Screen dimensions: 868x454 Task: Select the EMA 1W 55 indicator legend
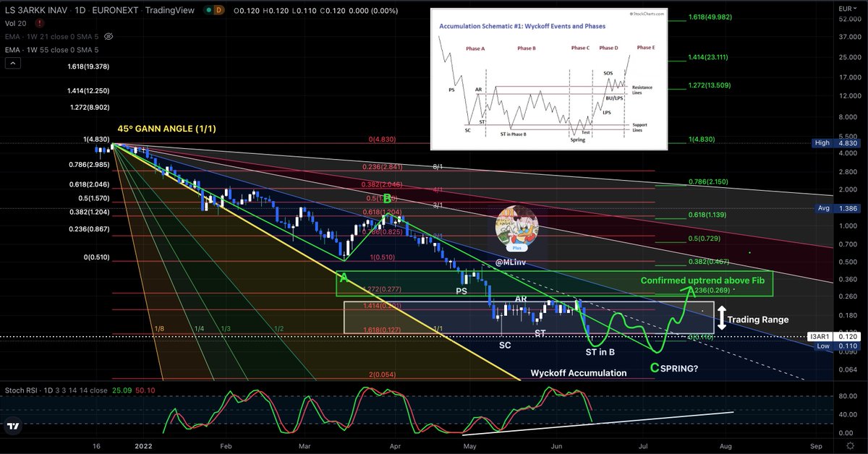coord(51,49)
